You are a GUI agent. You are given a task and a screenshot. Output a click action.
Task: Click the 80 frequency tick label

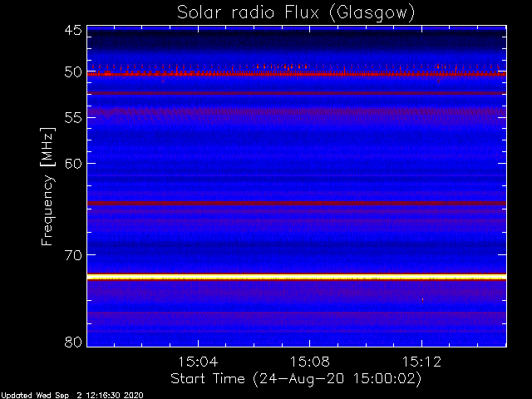click(x=73, y=342)
